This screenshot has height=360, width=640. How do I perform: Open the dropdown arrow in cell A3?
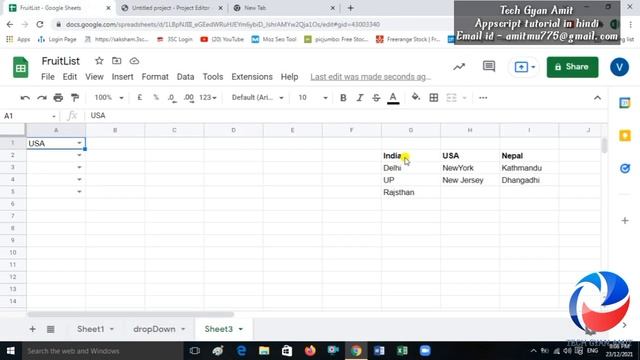pyautogui.click(x=79, y=167)
